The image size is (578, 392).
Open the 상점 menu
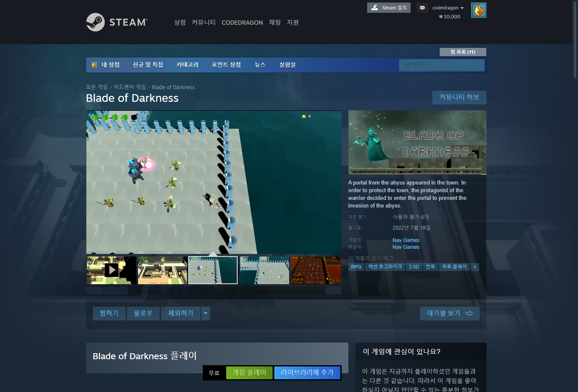(180, 22)
